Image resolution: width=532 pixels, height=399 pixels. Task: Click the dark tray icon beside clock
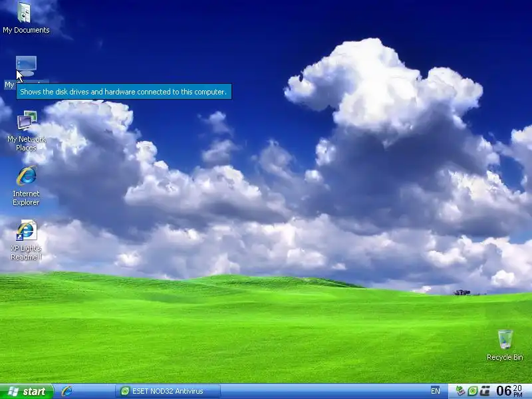tap(485, 391)
